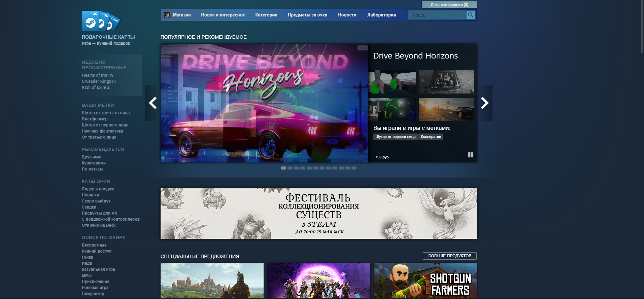Browse the MMO genre
This screenshot has width=644, height=299.
(x=87, y=275)
